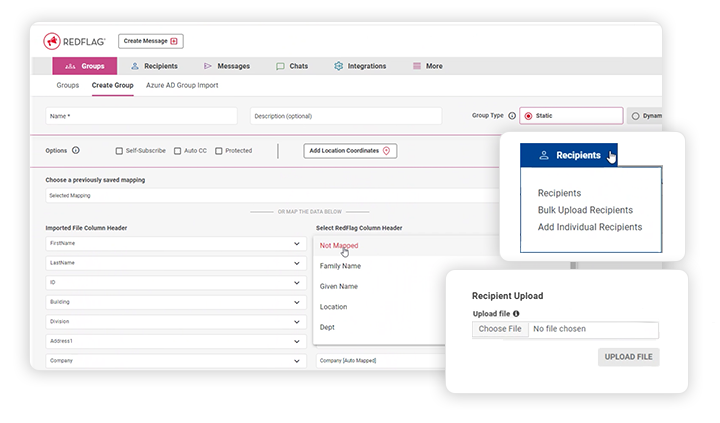Click the Description (optional) field

[346, 116]
